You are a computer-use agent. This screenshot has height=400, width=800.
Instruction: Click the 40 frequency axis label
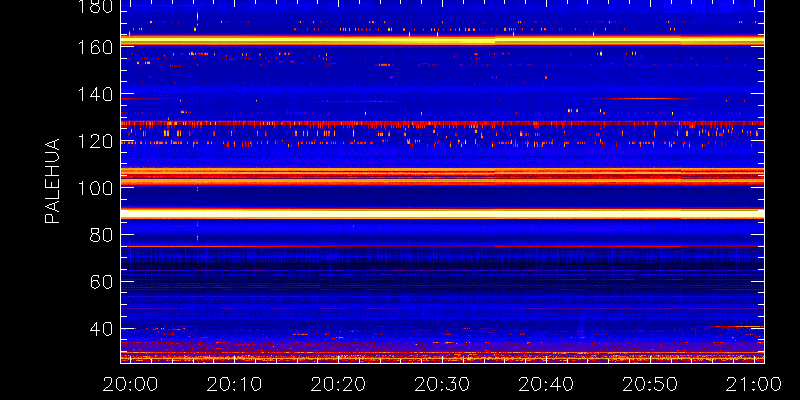pos(100,329)
